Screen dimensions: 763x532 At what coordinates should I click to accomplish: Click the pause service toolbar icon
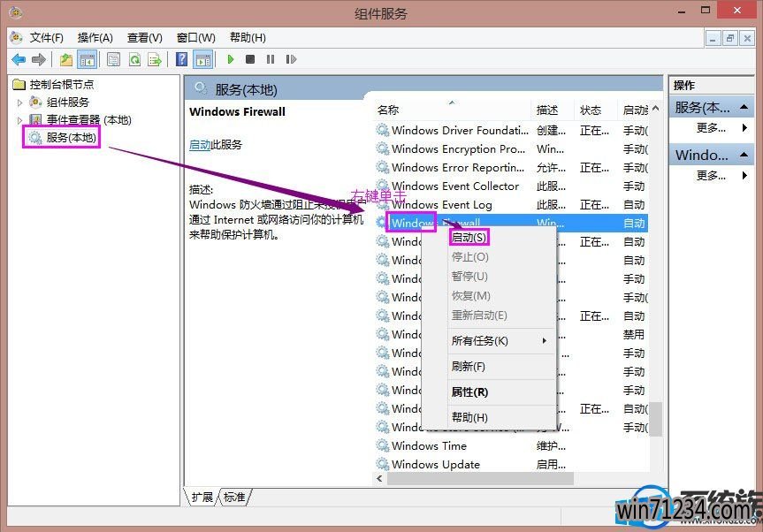click(271, 59)
